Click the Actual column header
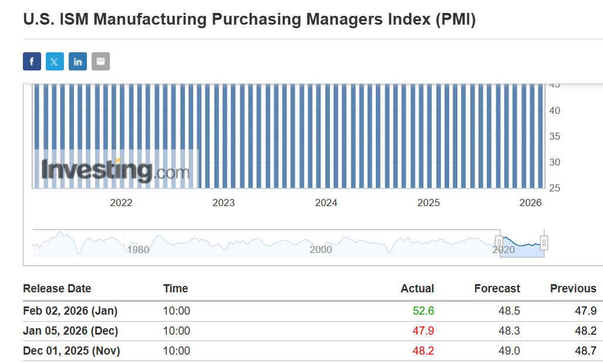 pyautogui.click(x=417, y=288)
